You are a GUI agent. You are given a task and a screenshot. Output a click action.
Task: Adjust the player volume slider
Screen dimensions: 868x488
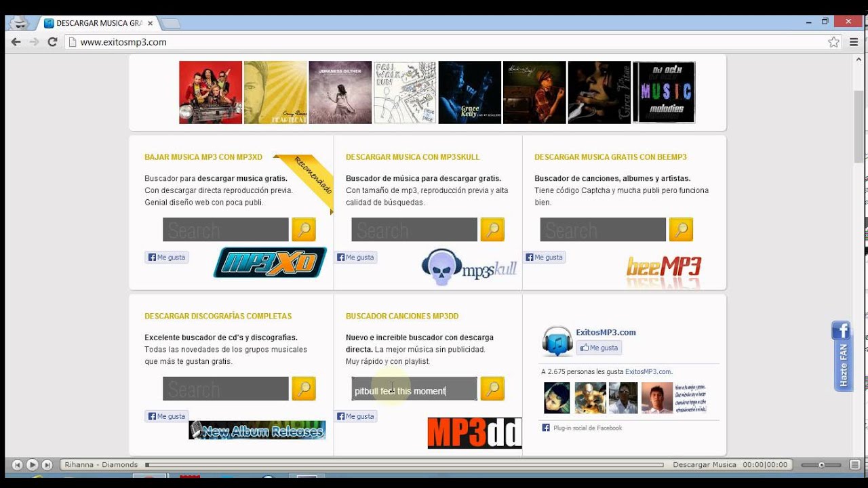coord(821,465)
